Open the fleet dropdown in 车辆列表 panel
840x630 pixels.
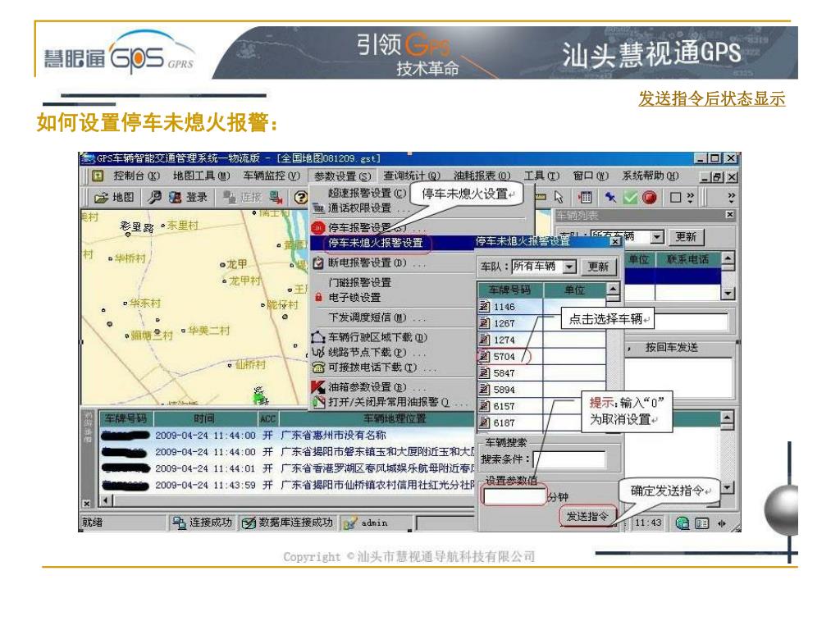pos(657,236)
